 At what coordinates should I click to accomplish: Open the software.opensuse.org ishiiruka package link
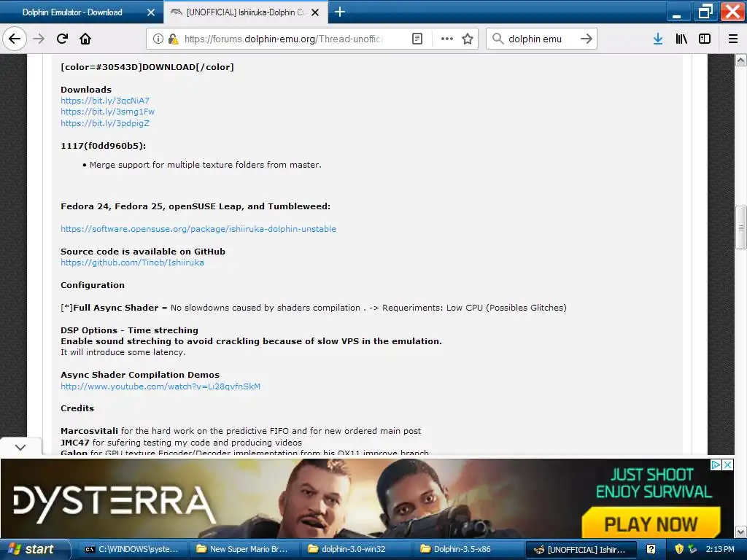tap(198, 228)
